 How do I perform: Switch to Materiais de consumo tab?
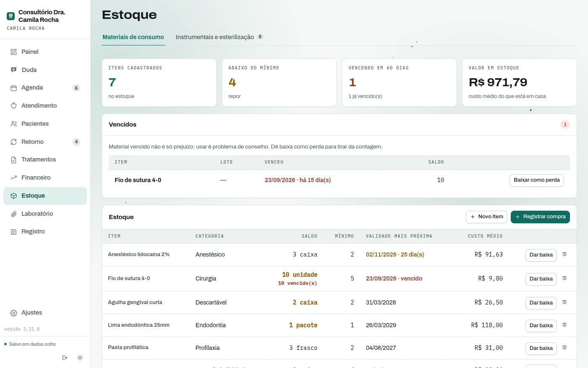tap(133, 37)
